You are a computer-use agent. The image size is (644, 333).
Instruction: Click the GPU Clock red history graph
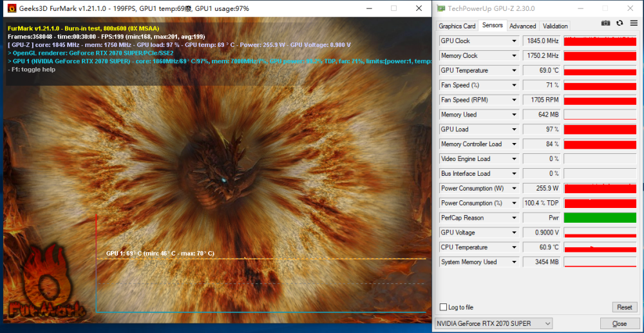(x=600, y=41)
